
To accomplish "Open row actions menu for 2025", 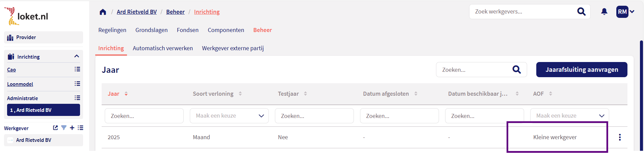I will [x=620, y=137].
